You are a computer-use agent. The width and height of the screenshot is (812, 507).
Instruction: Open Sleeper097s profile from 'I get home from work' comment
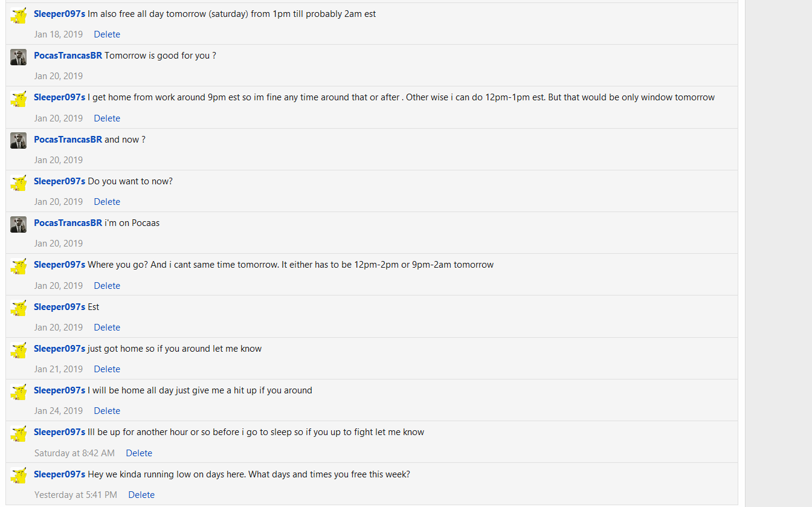tap(59, 97)
